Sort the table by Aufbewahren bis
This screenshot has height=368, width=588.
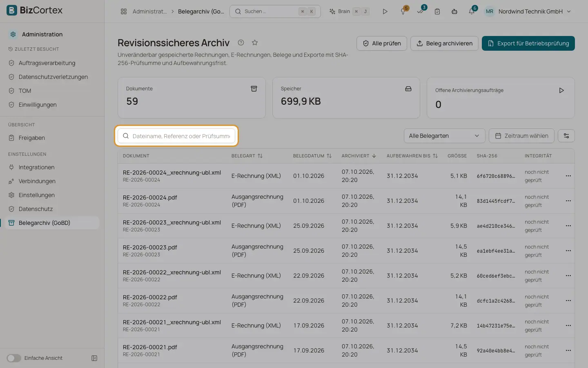(x=412, y=156)
